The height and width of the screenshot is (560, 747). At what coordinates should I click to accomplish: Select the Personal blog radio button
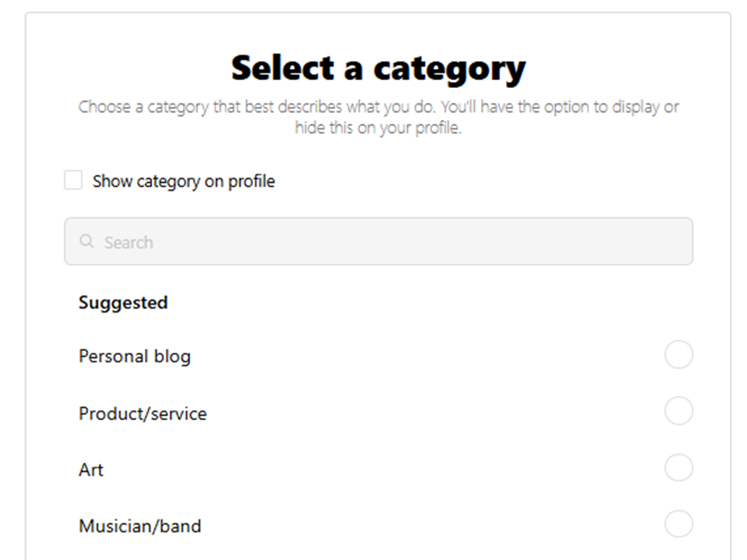tap(679, 355)
